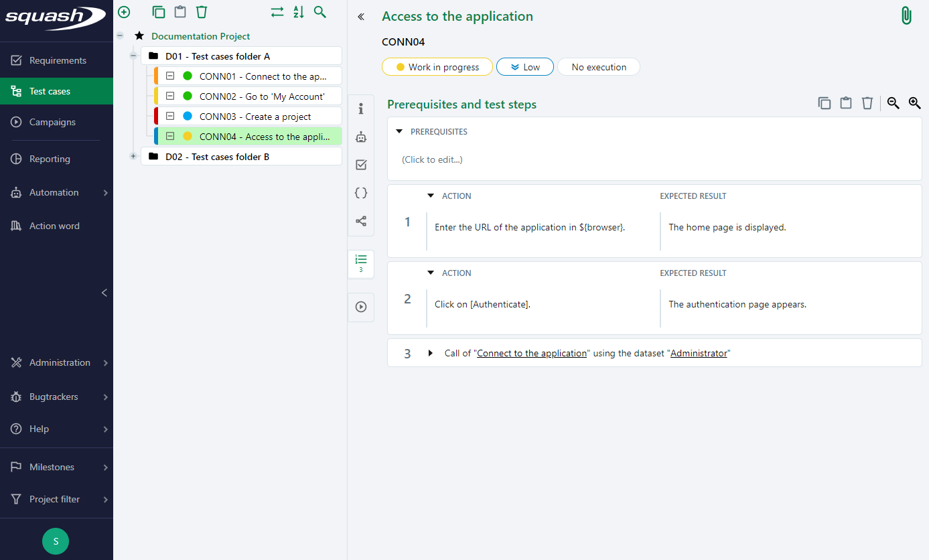Screen dimensions: 929x560
Task: Open the "Connect to the application" link
Action: tap(532, 353)
